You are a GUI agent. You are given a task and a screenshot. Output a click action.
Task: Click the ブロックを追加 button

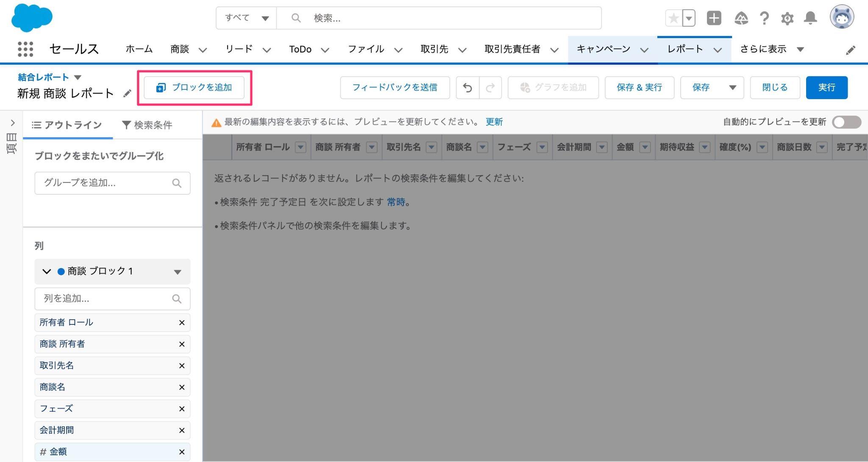pos(194,88)
